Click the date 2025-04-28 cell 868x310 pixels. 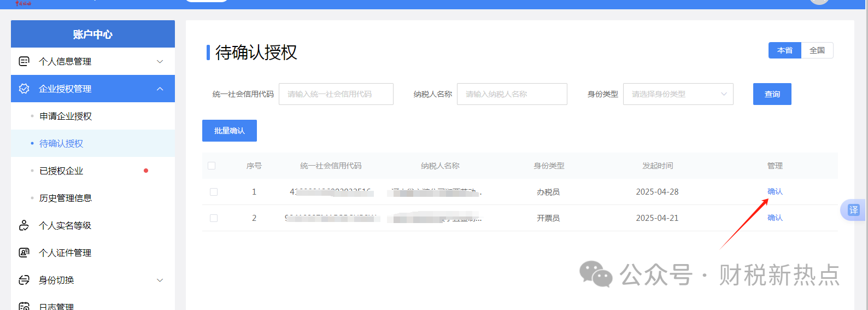pyautogui.click(x=657, y=192)
